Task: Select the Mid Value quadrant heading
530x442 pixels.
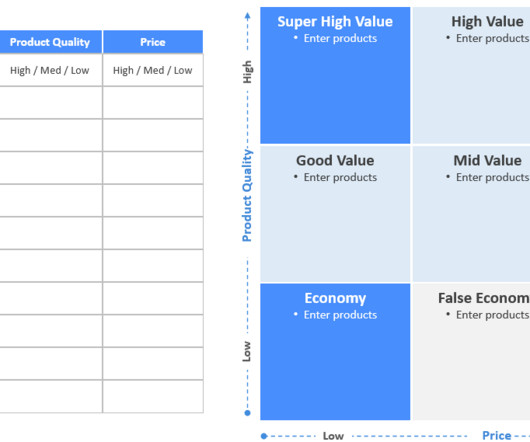Action: (x=487, y=161)
